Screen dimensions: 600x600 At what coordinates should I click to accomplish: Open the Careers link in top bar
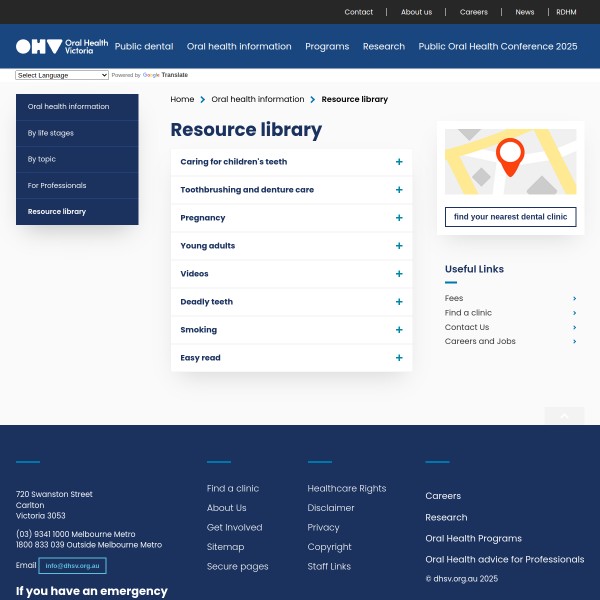(x=473, y=12)
